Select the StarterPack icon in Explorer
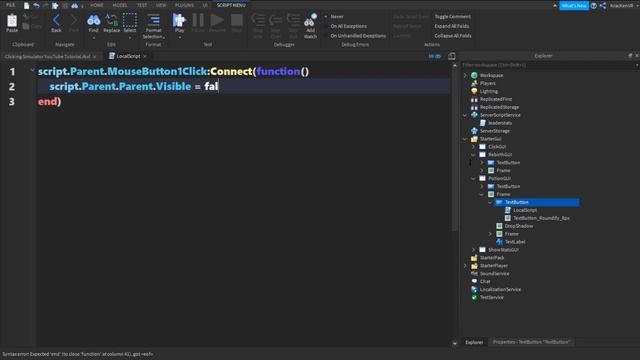Image resolution: width=640 pixels, height=360 pixels. click(474, 258)
